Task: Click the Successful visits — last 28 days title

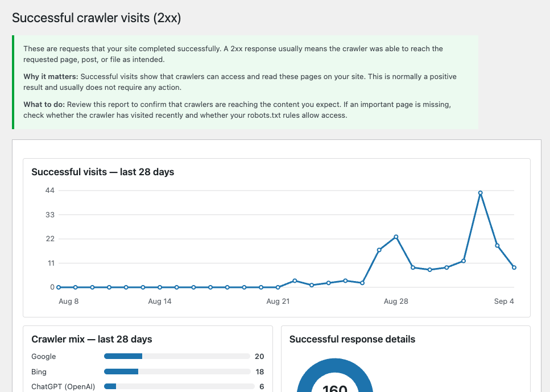Action: [x=103, y=172]
